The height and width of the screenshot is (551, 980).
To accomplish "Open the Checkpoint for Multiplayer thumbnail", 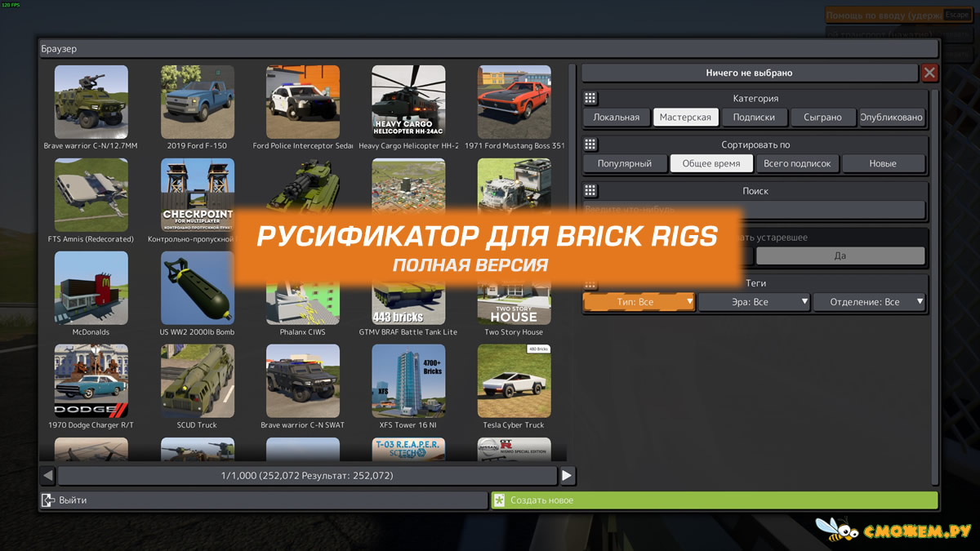I will coord(197,196).
